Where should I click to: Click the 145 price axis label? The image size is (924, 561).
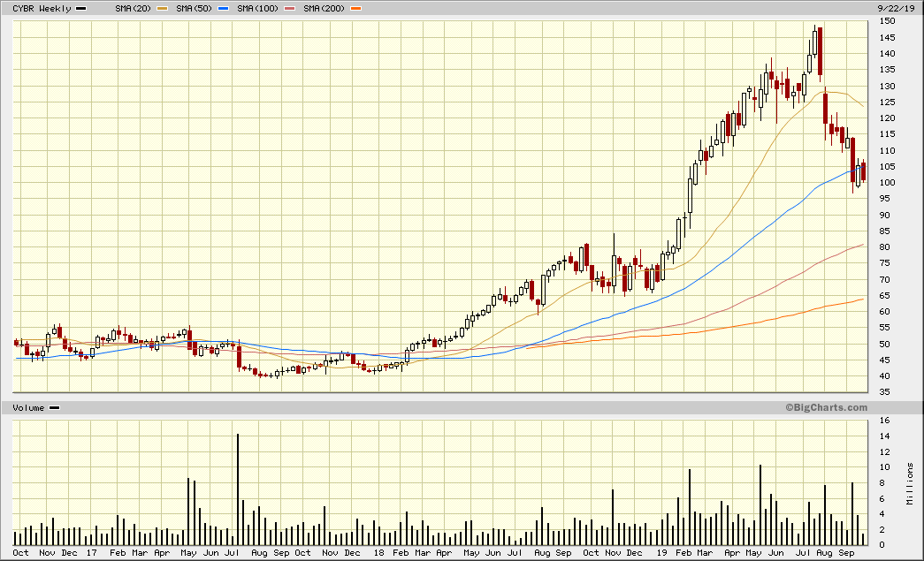coord(887,37)
